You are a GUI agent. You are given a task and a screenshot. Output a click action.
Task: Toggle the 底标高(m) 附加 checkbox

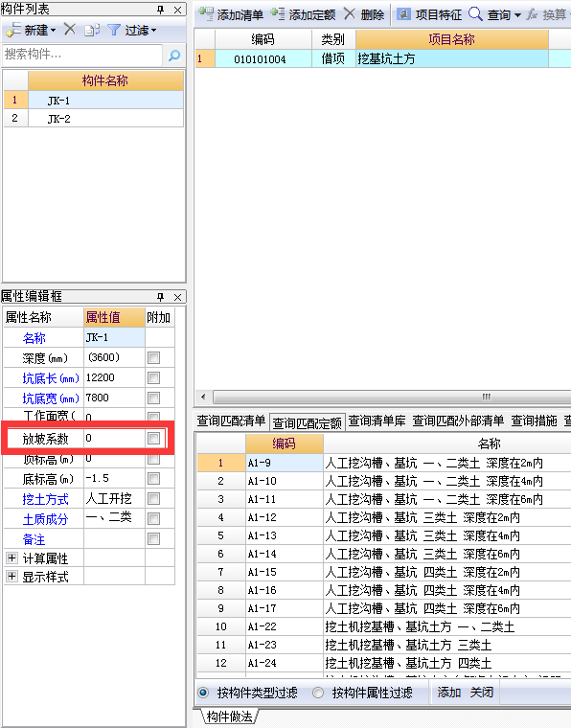[x=153, y=479]
